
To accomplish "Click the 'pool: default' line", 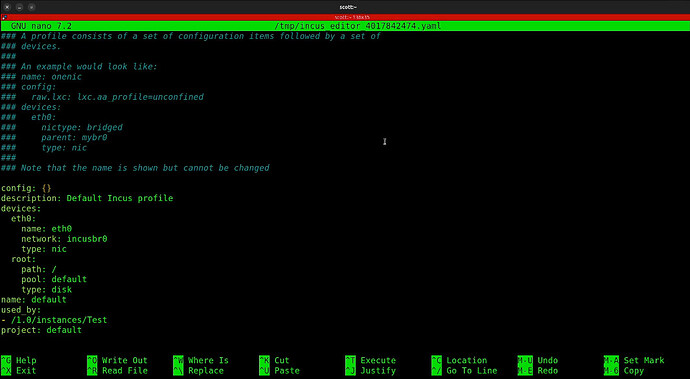I will point(54,279).
